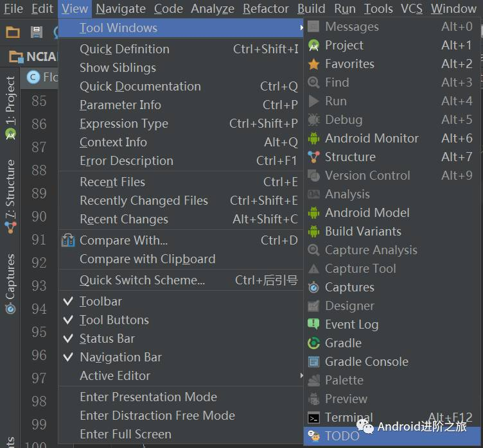Open the Project tool window icon

(x=313, y=46)
